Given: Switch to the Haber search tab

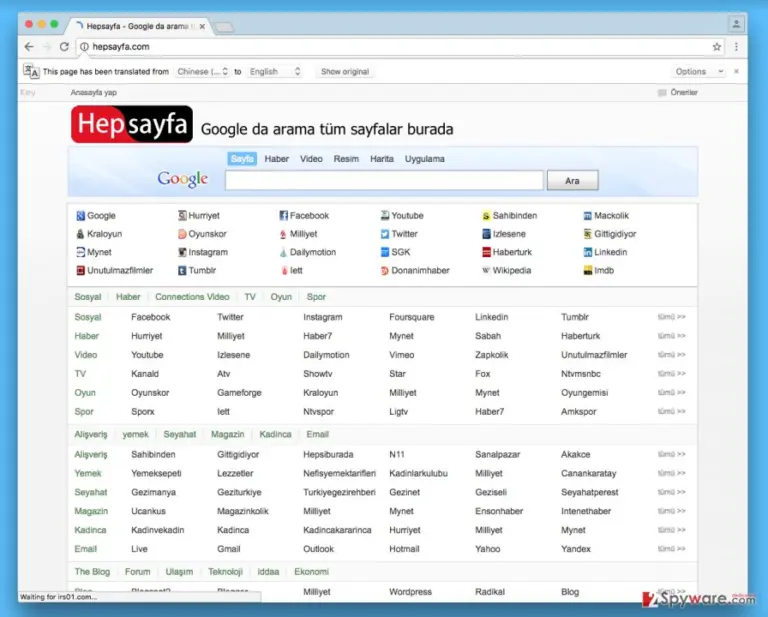Looking at the screenshot, I should [277, 159].
